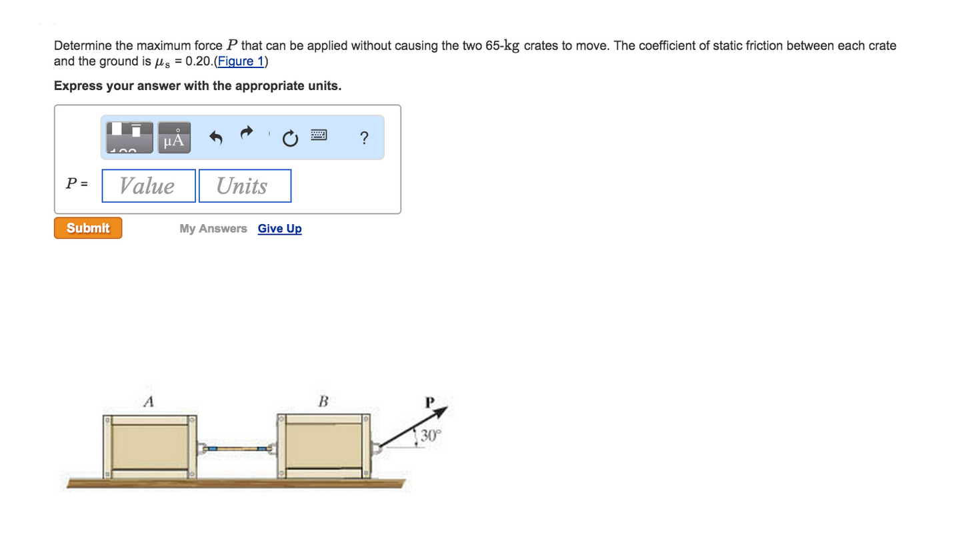Click the Give Up link

(x=279, y=229)
